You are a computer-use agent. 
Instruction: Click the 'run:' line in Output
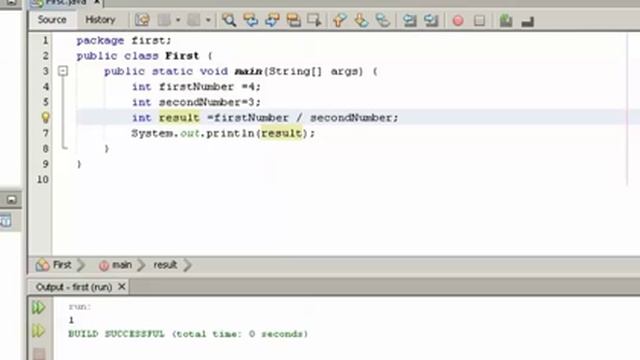[80, 306]
